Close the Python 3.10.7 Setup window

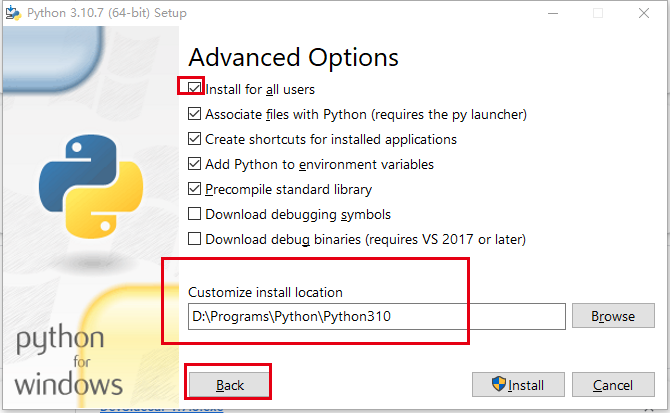(x=644, y=13)
